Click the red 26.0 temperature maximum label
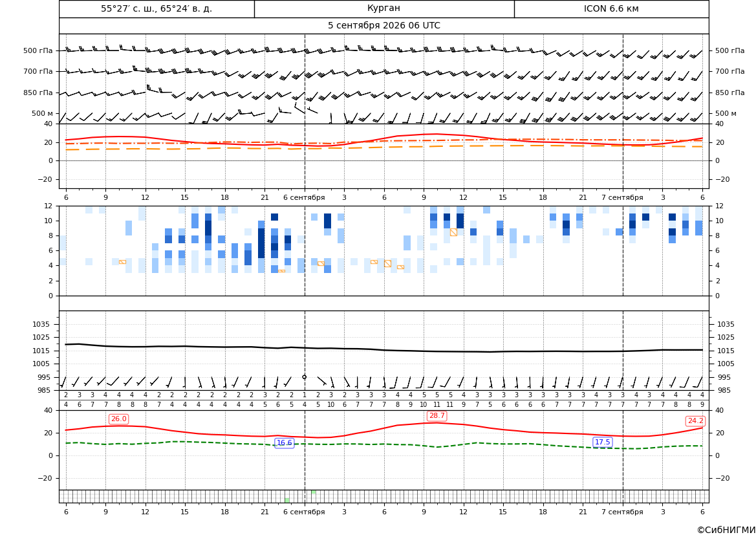This screenshot has width=756, height=535. point(118,419)
